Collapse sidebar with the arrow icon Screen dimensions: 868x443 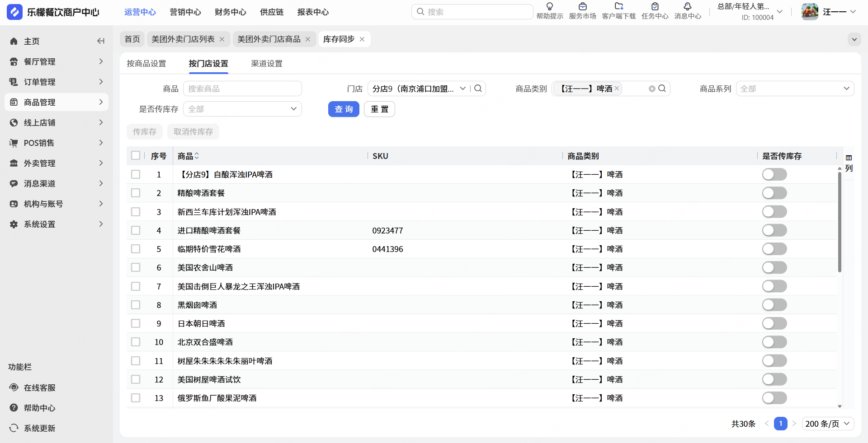click(100, 41)
